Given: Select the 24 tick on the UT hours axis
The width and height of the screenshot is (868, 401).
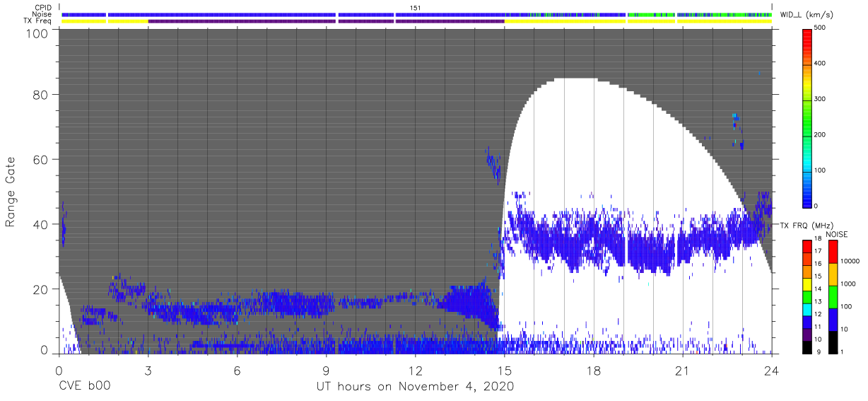Looking at the screenshot, I should (772, 370).
